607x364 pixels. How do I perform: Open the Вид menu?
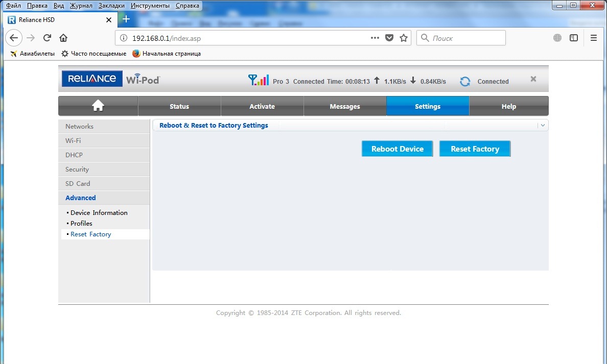[58, 6]
